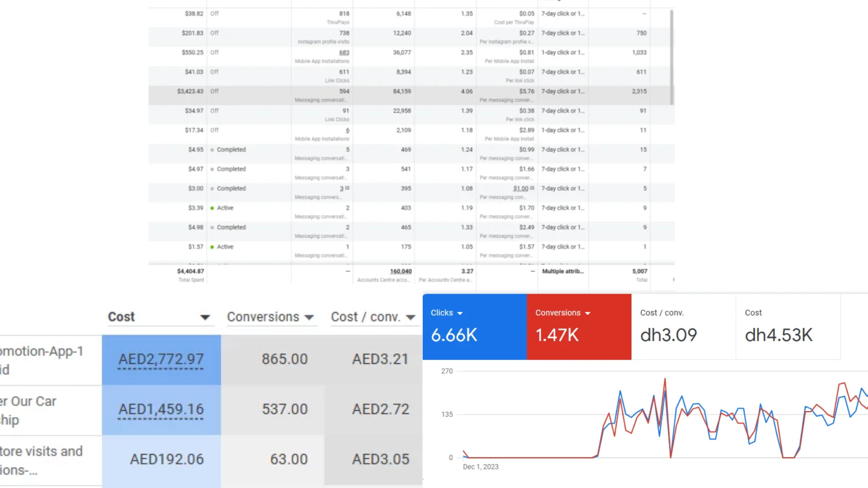Click the small icon beside $1.00 cost
The image size is (868, 488).
coord(532,188)
